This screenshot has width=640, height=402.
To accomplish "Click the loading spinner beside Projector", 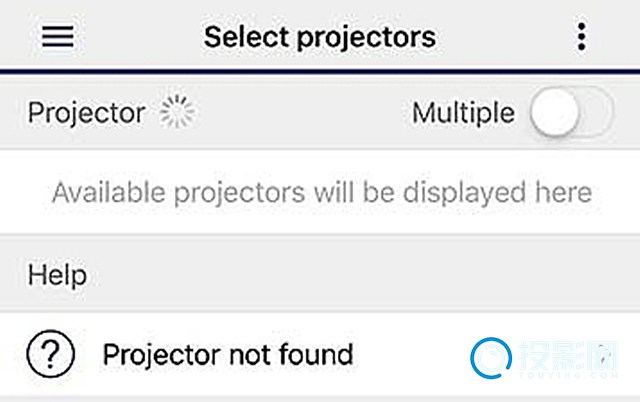I will [178, 113].
